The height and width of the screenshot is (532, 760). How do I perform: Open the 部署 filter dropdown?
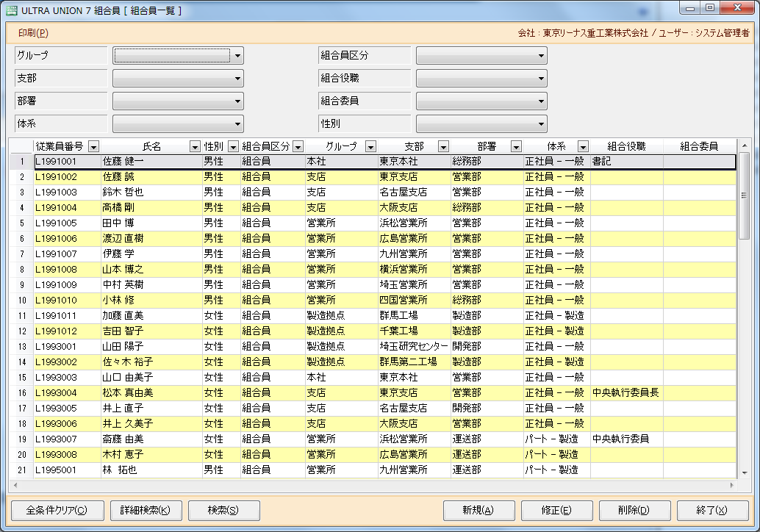click(178, 101)
